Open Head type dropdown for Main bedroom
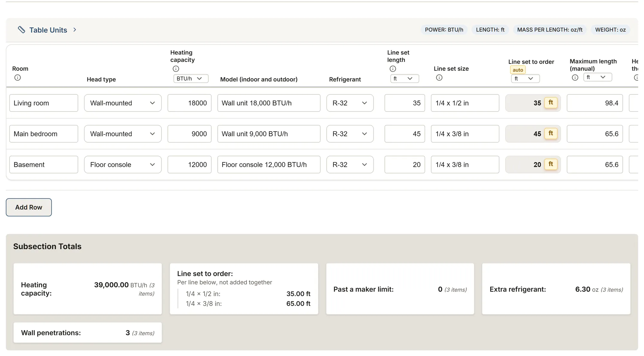The height and width of the screenshot is (356, 644). (x=123, y=134)
